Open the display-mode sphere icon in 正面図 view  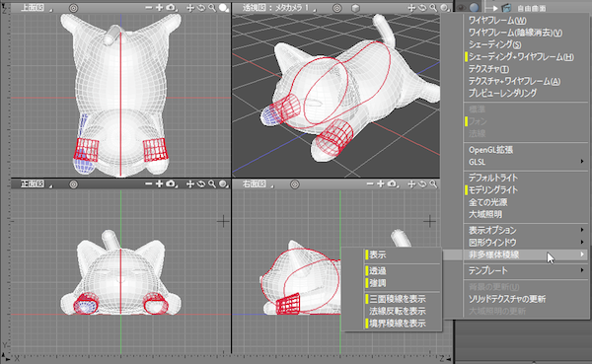(224, 184)
